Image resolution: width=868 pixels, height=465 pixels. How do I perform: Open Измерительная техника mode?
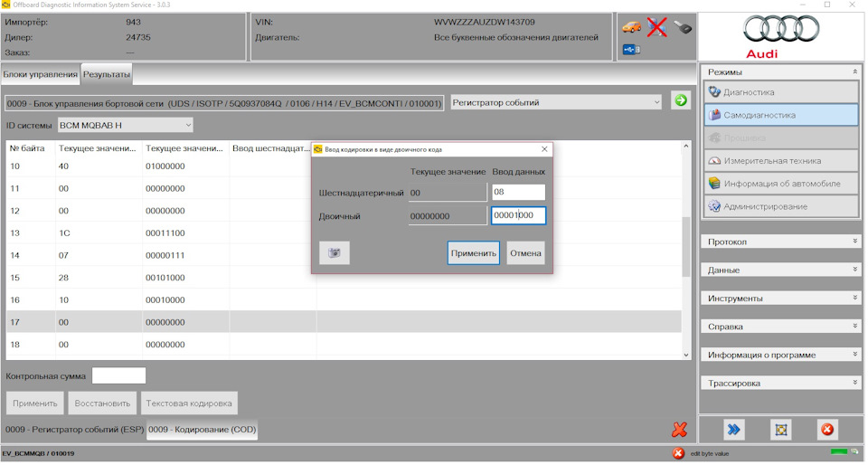[781, 161]
